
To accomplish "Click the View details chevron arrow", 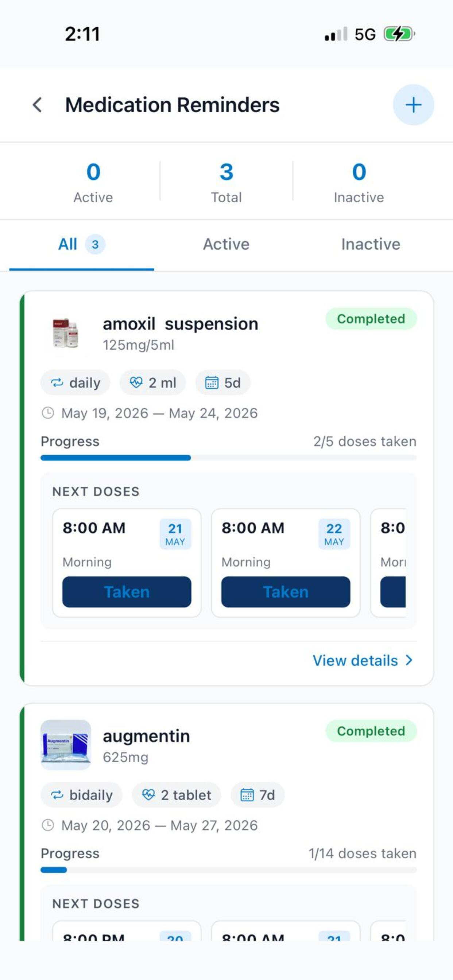I will pyautogui.click(x=409, y=660).
